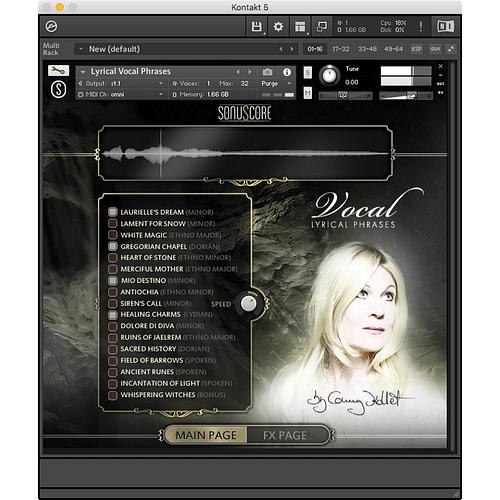This screenshot has height=500, width=500.
Task: Switch to the FX PAGE tab
Action: coord(285,435)
